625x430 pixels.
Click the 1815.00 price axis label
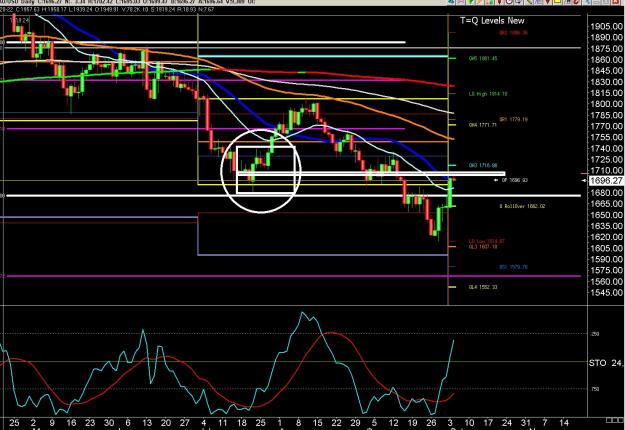[606, 93]
